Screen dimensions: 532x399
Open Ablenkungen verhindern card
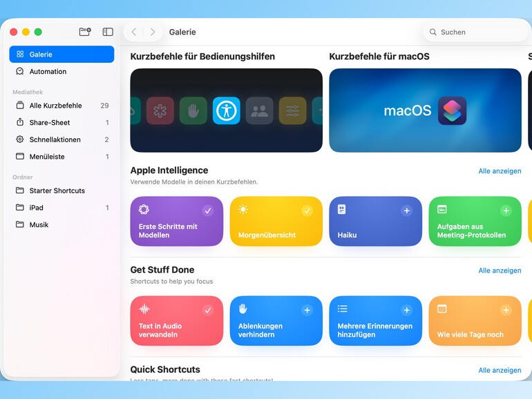(276, 321)
